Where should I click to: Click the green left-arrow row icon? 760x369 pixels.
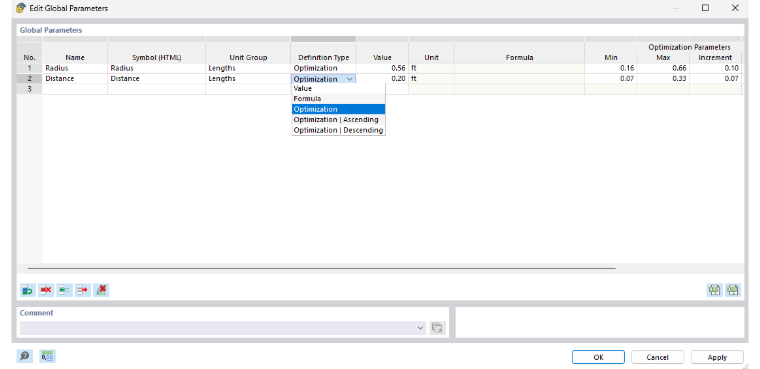coord(64,290)
